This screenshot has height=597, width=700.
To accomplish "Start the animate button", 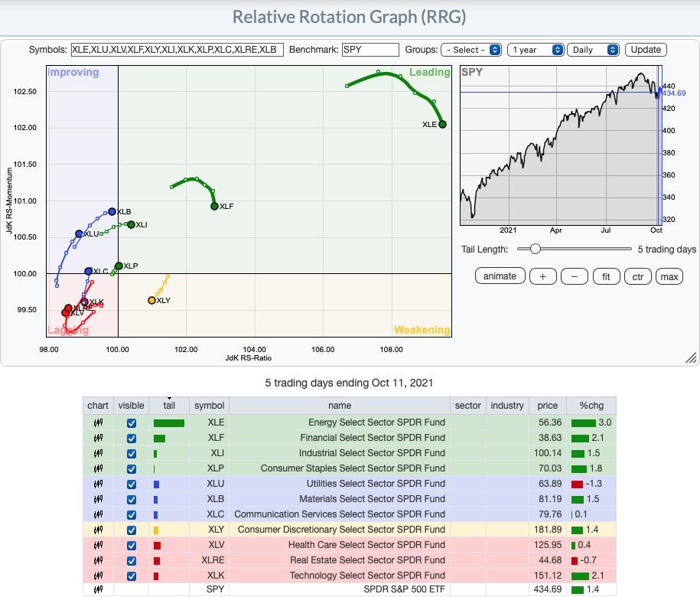I will tap(500, 276).
